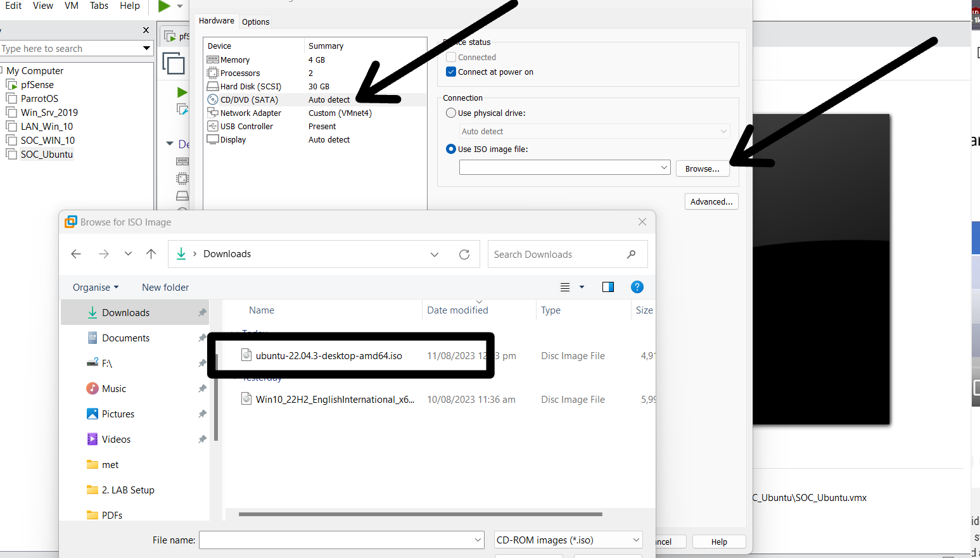Go back in file browser

pyautogui.click(x=76, y=254)
